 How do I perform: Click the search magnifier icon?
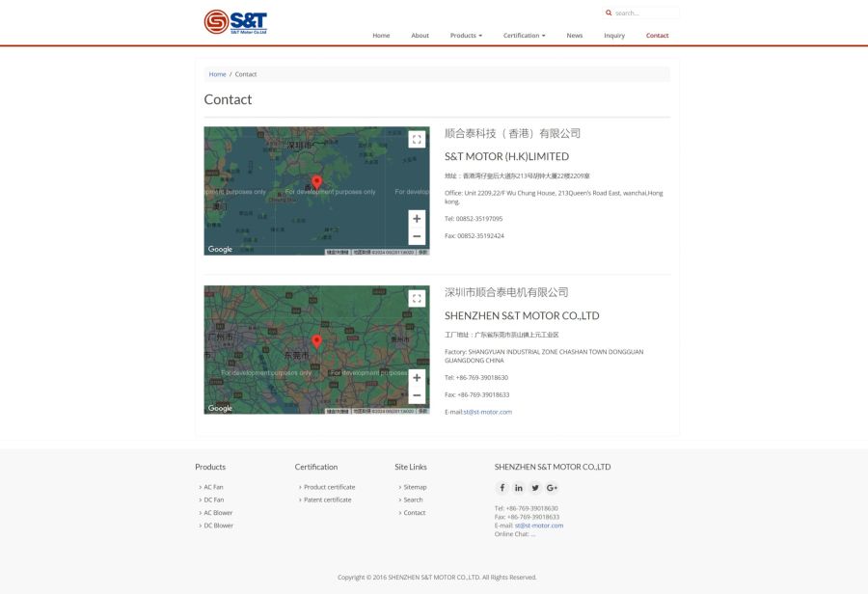click(x=609, y=13)
